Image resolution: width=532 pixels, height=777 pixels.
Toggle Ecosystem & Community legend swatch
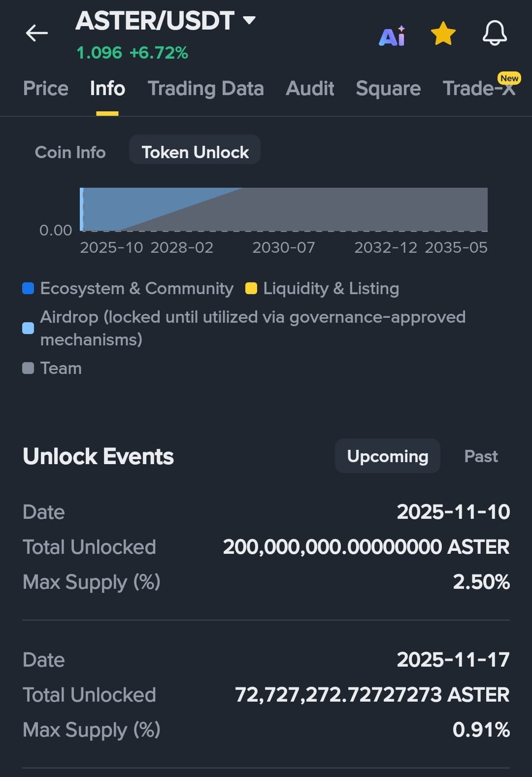29,288
